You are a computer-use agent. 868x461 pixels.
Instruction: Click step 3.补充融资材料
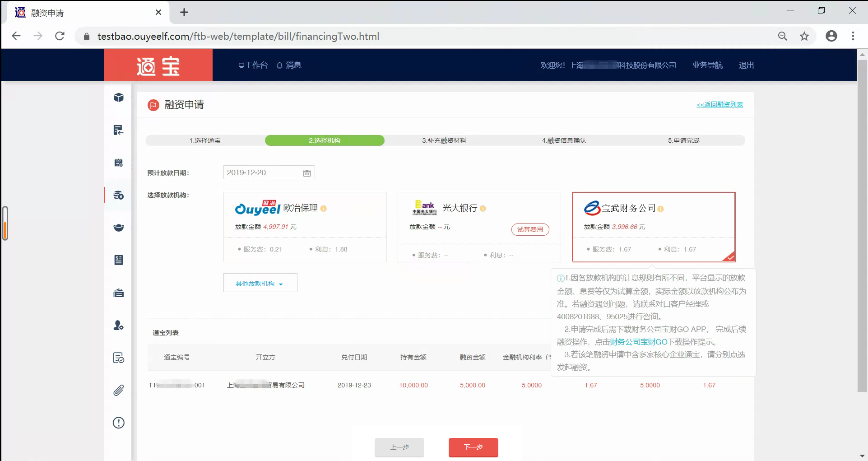[x=444, y=140]
